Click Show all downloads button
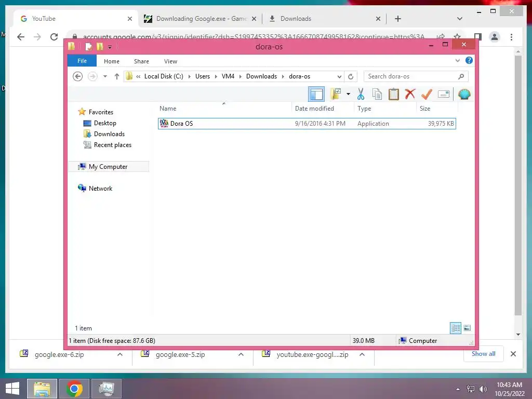The width and height of the screenshot is (532, 399). 483,354
